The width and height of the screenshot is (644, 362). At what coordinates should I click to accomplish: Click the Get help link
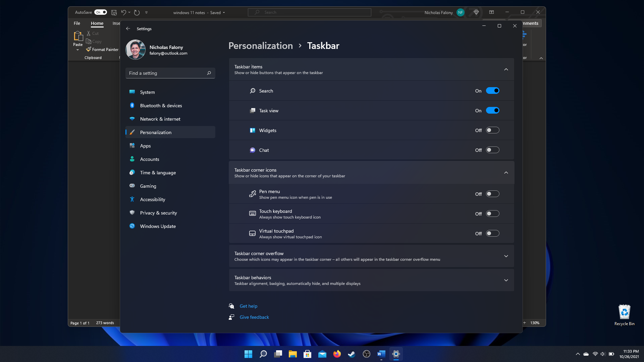(x=249, y=306)
